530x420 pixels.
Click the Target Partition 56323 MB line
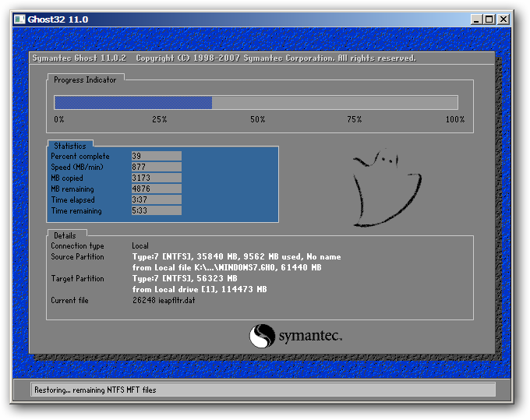pos(185,278)
